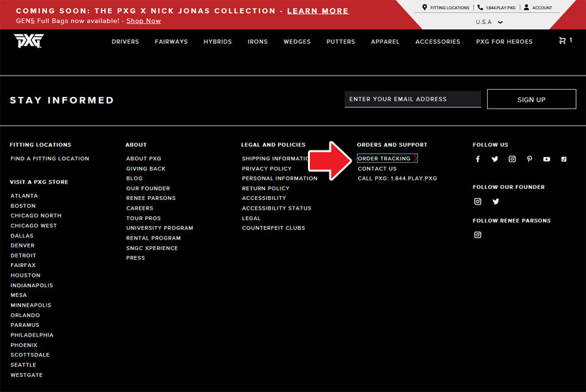Open the Apparel menu
Viewport: 586px width, 392px height.
385,42
